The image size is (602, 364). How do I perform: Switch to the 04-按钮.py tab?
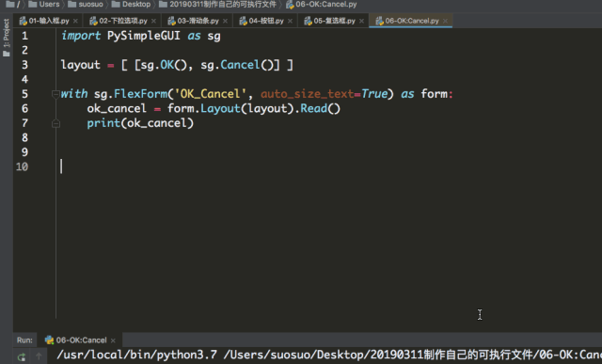coord(265,21)
